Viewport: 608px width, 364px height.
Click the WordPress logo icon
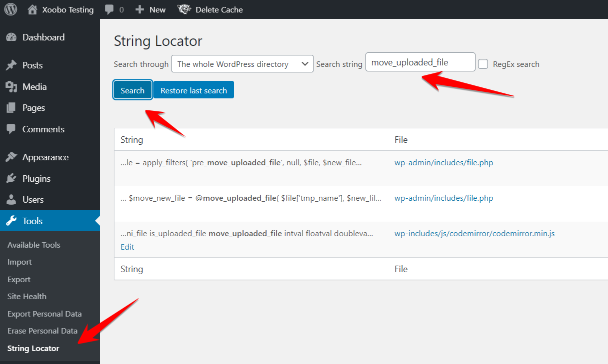[x=10, y=9]
